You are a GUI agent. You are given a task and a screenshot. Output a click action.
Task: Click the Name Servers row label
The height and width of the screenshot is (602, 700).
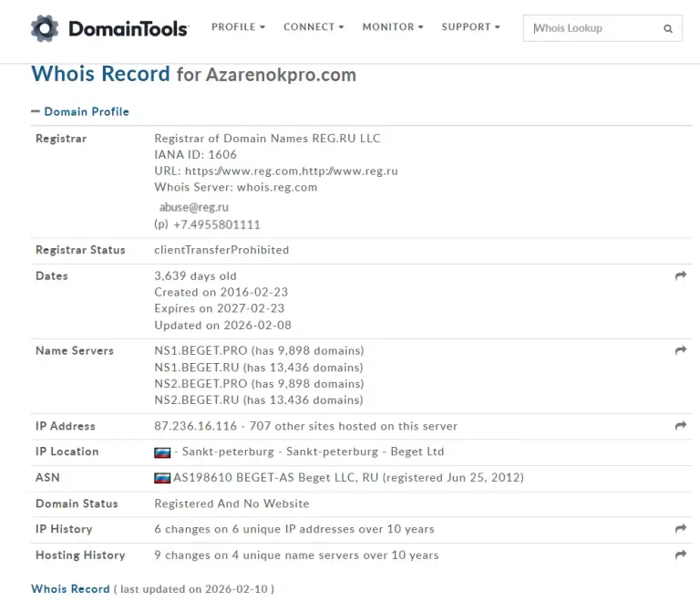74,350
